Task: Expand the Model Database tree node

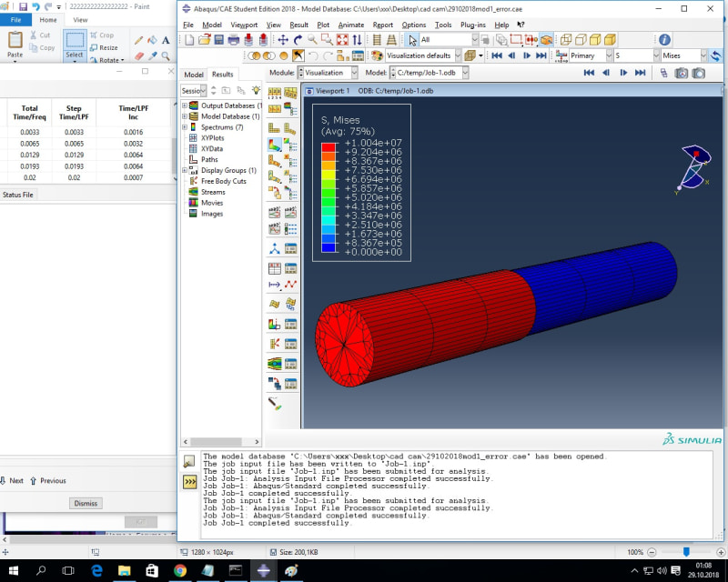Action: pos(185,116)
